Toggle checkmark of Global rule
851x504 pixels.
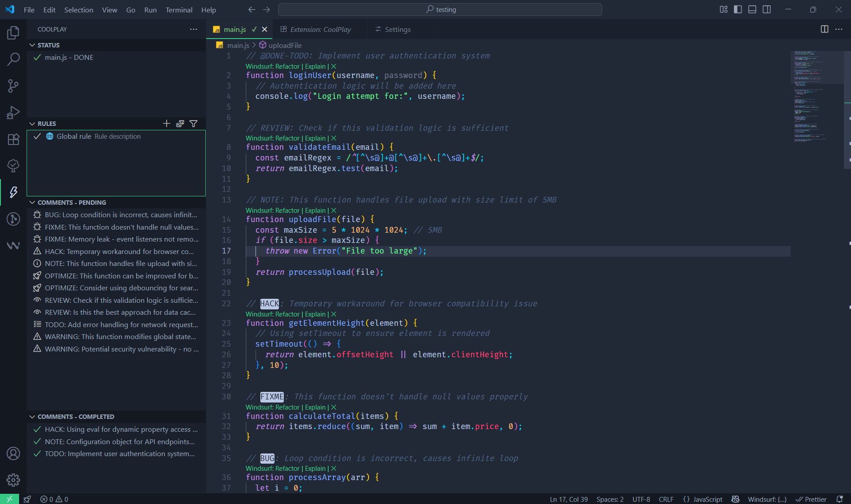tap(37, 137)
